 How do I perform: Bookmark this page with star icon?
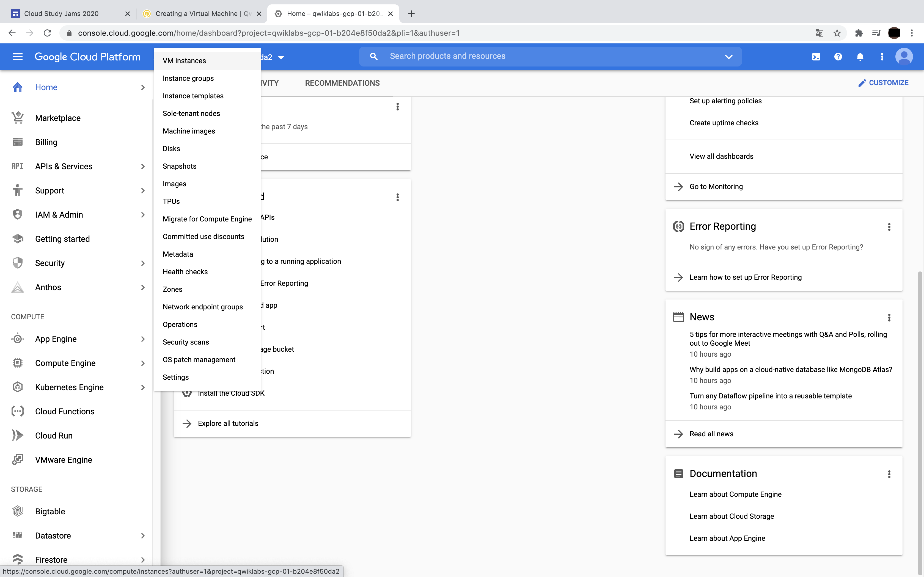tap(837, 33)
